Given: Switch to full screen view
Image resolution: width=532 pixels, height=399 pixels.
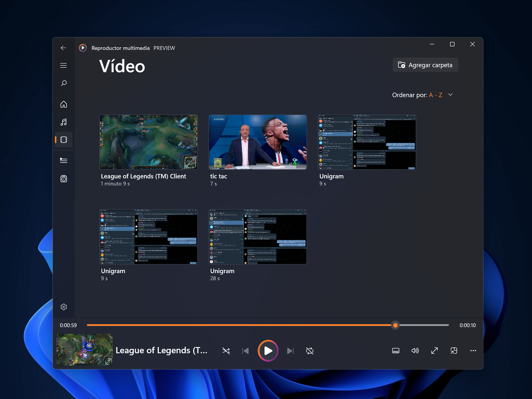Looking at the screenshot, I should coord(435,351).
